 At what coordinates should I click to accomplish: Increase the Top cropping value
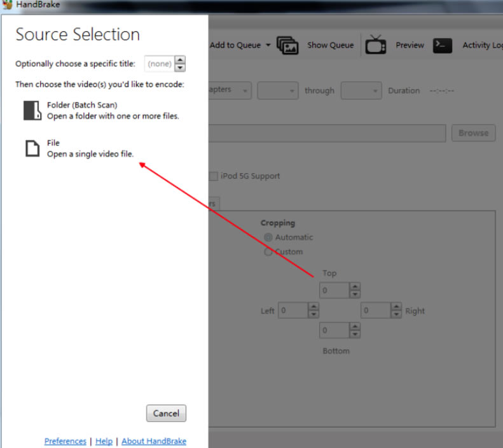click(x=355, y=287)
